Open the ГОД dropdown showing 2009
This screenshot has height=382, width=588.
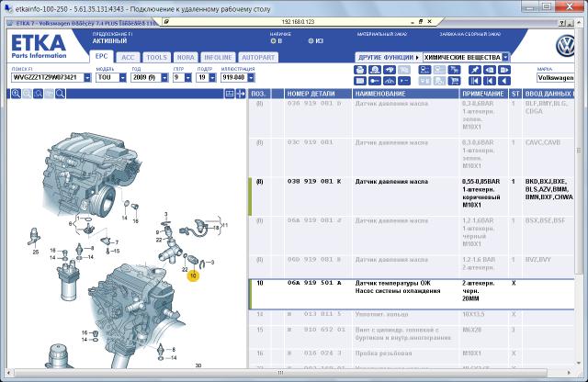[164, 78]
